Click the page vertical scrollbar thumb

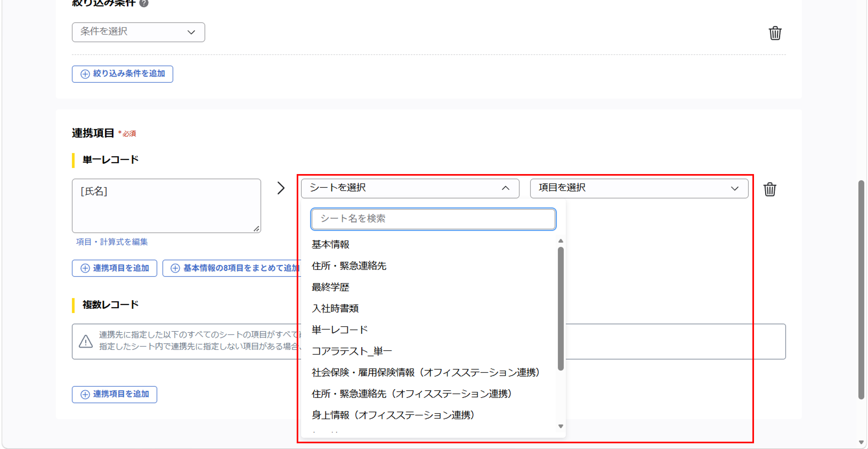(x=861, y=290)
